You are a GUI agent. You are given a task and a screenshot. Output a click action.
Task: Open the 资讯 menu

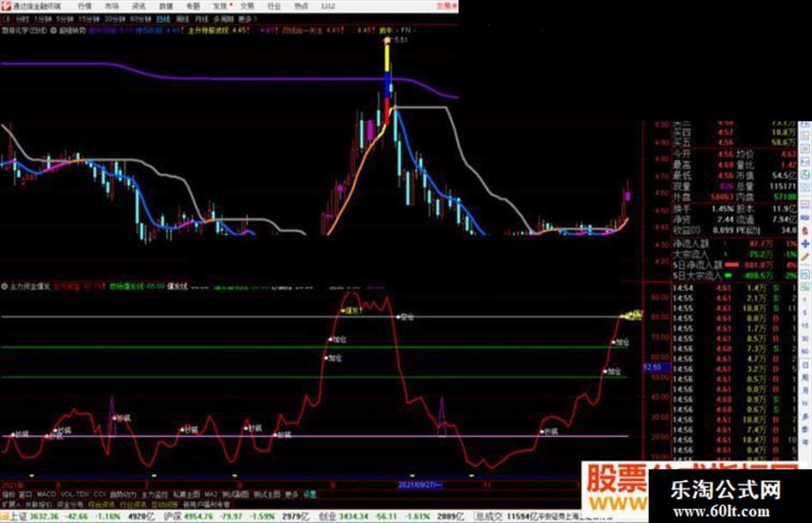click(139, 6)
